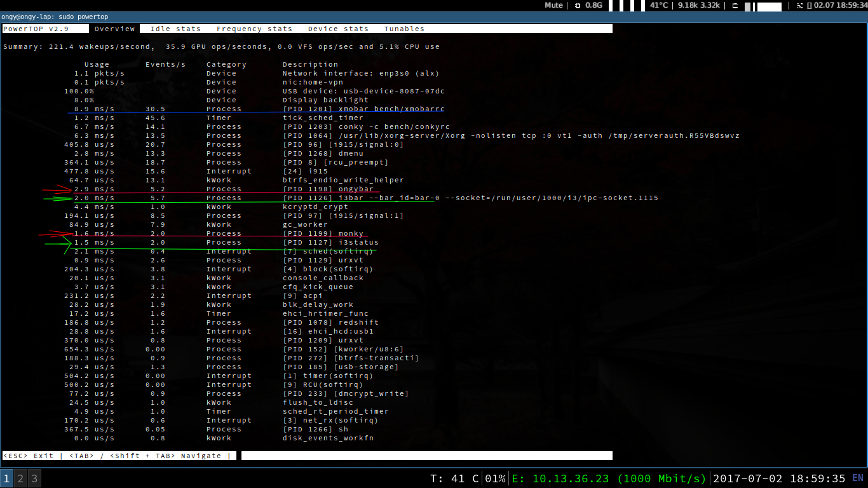Select the disk_events_workfn row
This screenshot has height=488, width=868.
point(224,438)
